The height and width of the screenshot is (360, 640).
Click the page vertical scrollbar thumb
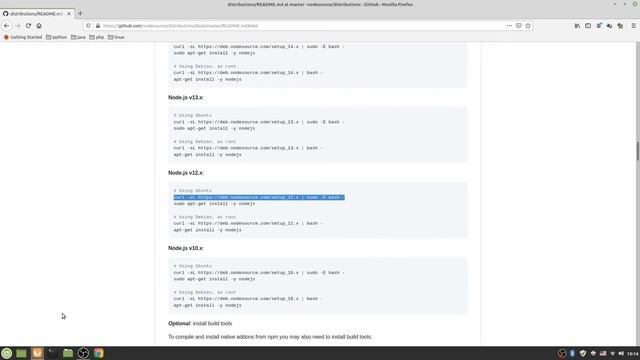tap(638, 151)
